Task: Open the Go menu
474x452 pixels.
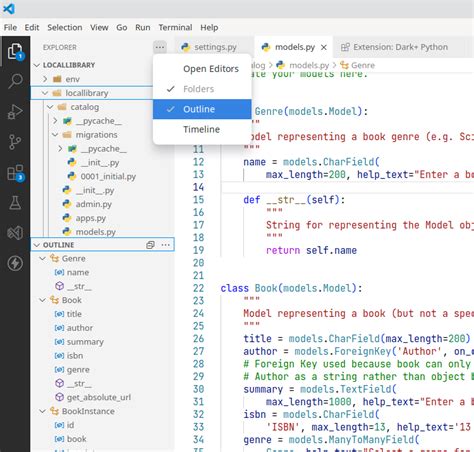Action: pyautogui.click(x=122, y=27)
